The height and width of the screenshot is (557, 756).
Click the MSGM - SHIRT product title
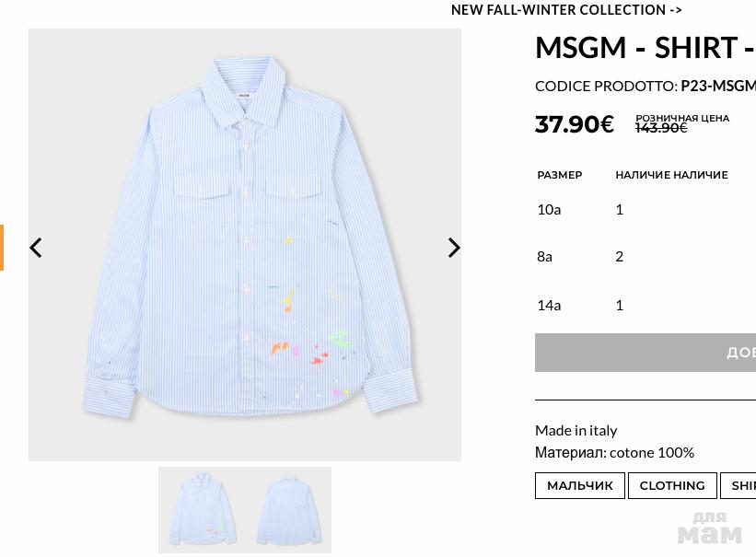(x=645, y=47)
